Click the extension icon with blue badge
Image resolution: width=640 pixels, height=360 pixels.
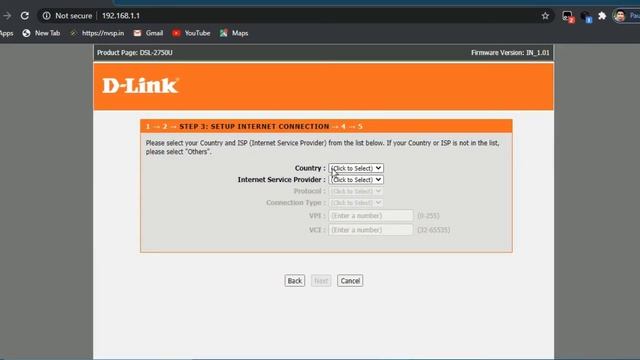(586, 16)
